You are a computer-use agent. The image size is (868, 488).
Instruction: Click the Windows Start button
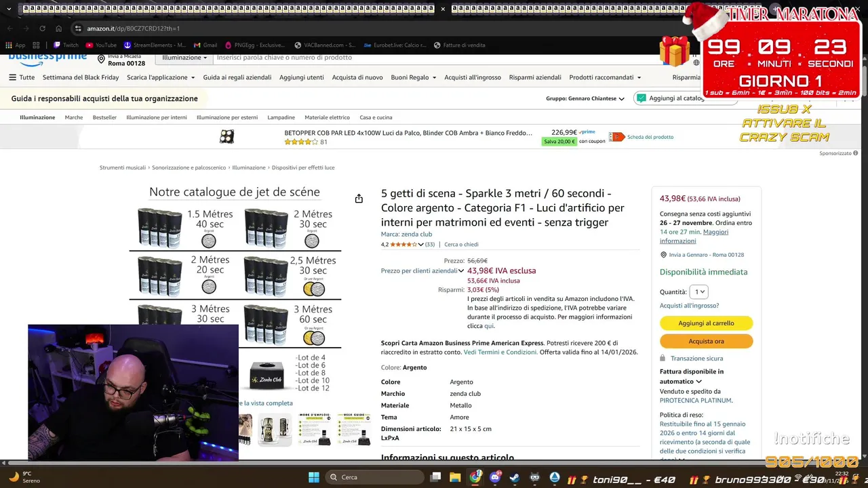313,477
